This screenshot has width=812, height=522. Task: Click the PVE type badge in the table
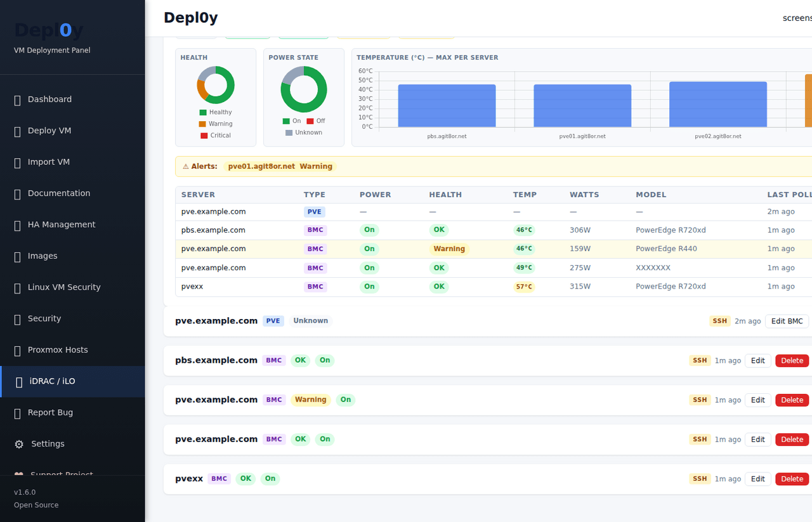point(315,212)
